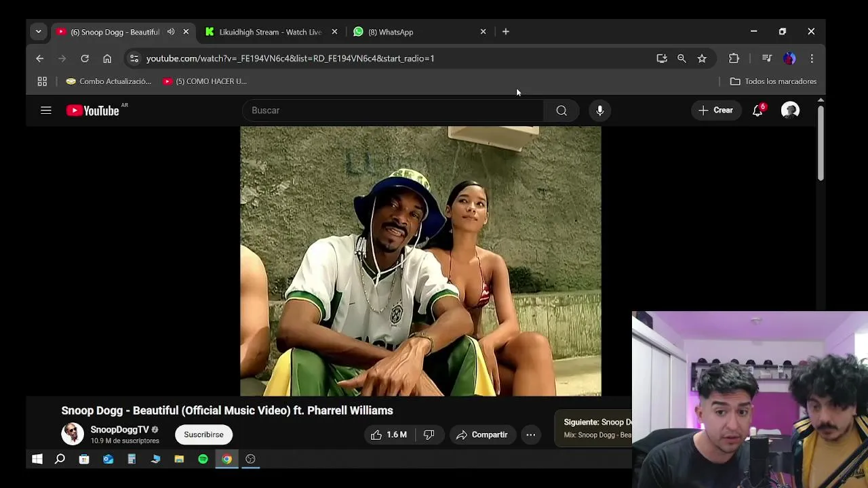Open the apps grid in bookmarks bar

tap(42, 81)
